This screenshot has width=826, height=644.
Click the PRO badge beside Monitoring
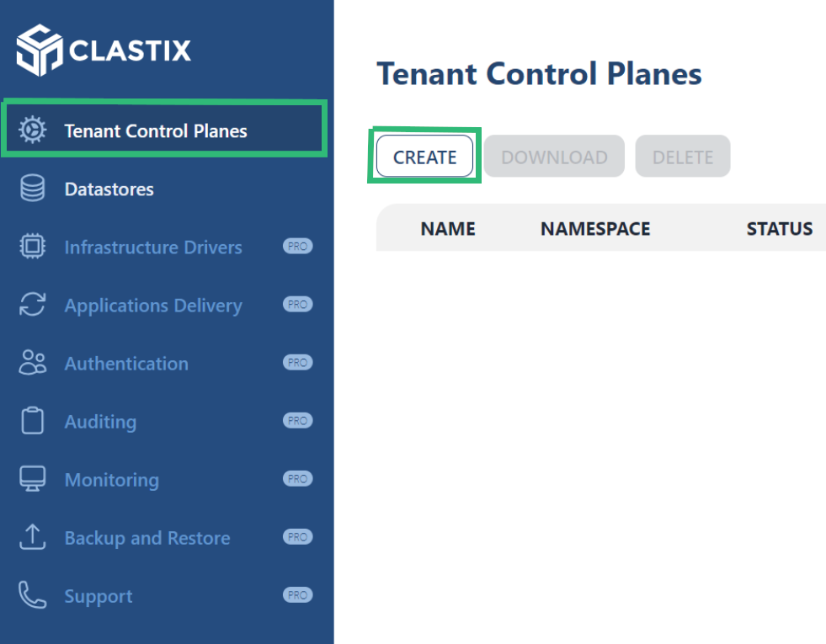tap(297, 479)
